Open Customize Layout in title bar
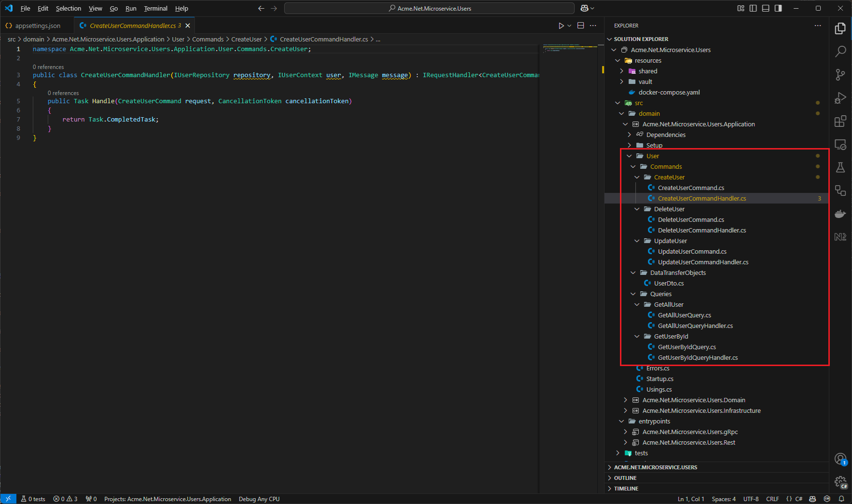This screenshot has height=504, width=852. pyautogui.click(x=741, y=8)
